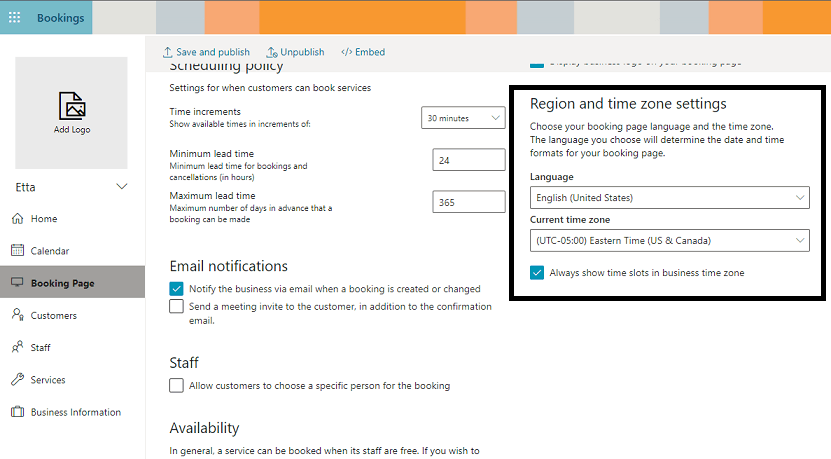The height and width of the screenshot is (459, 831).
Task: Click the Customers person icon
Action: coord(17,315)
